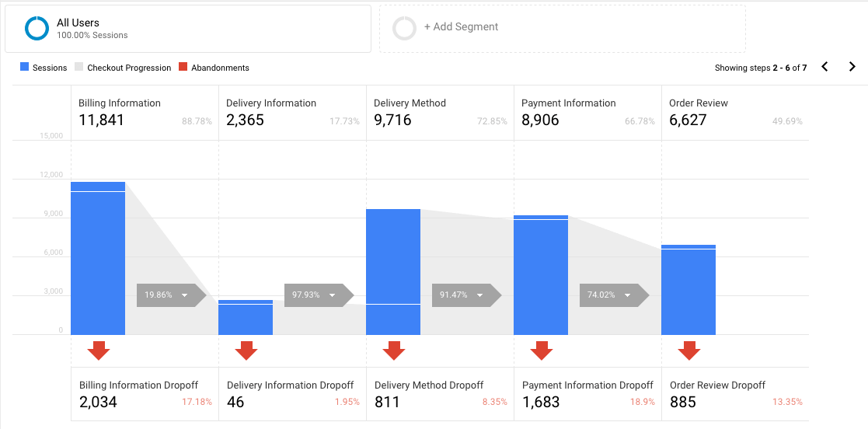Click the 8,906 sessions value
This screenshot has width=868, height=429.
coord(540,120)
